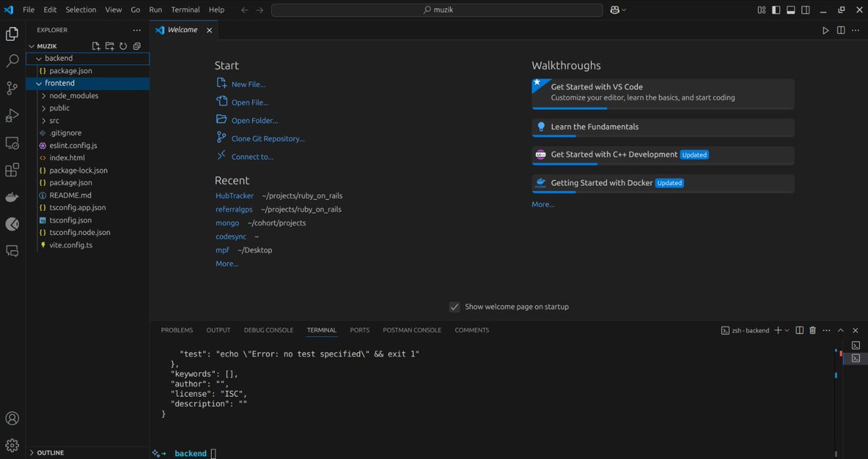Refresh the explorer file tree
This screenshot has width=868, height=459.
(x=123, y=46)
